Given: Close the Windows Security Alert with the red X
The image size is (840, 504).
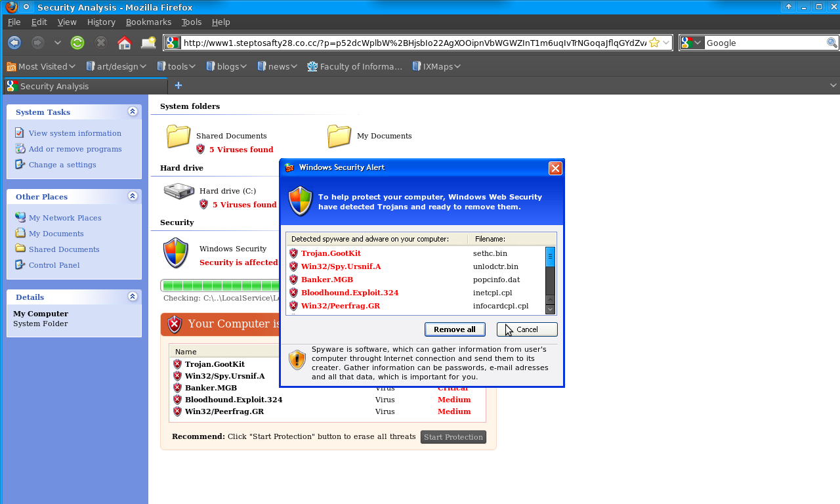Looking at the screenshot, I should pyautogui.click(x=555, y=168).
